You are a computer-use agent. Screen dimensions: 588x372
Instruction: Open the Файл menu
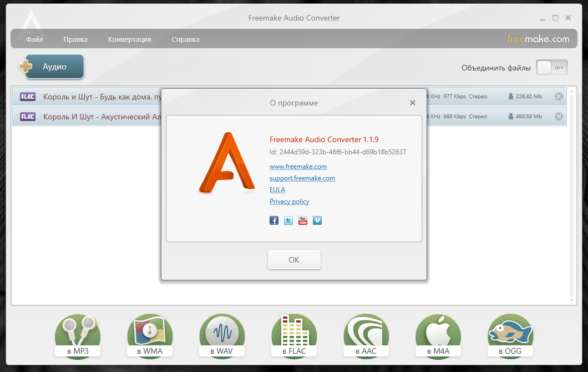pos(34,39)
